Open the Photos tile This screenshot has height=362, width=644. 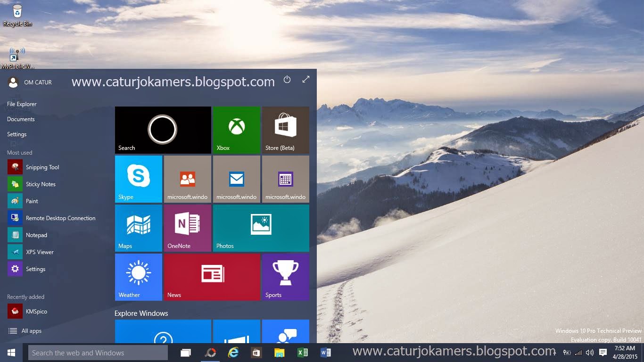click(261, 228)
